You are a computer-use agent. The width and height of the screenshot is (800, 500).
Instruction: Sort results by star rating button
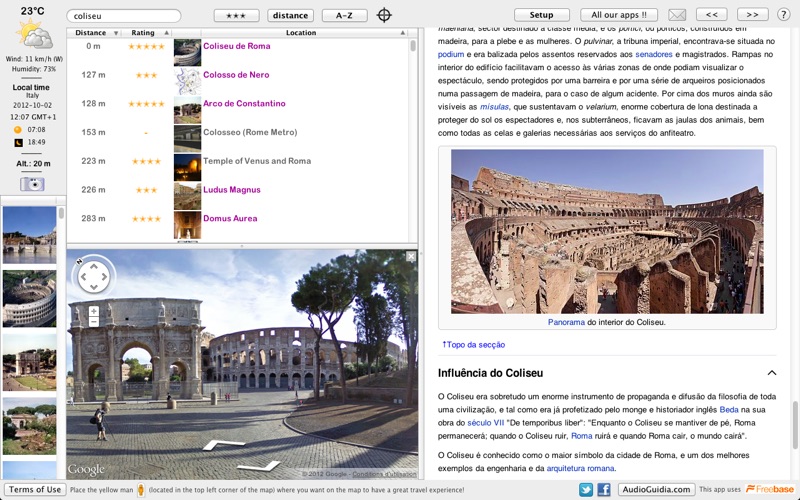[x=236, y=15]
